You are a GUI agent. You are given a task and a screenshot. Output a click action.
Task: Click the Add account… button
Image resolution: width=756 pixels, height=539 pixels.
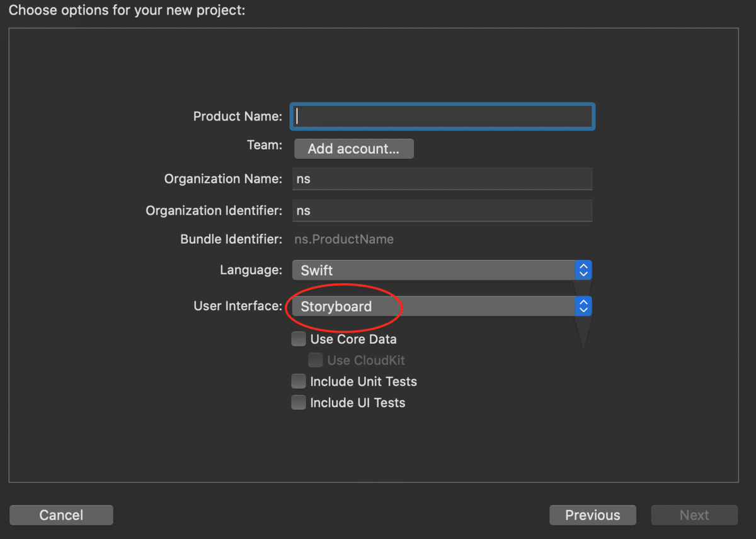(x=353, y=149)
